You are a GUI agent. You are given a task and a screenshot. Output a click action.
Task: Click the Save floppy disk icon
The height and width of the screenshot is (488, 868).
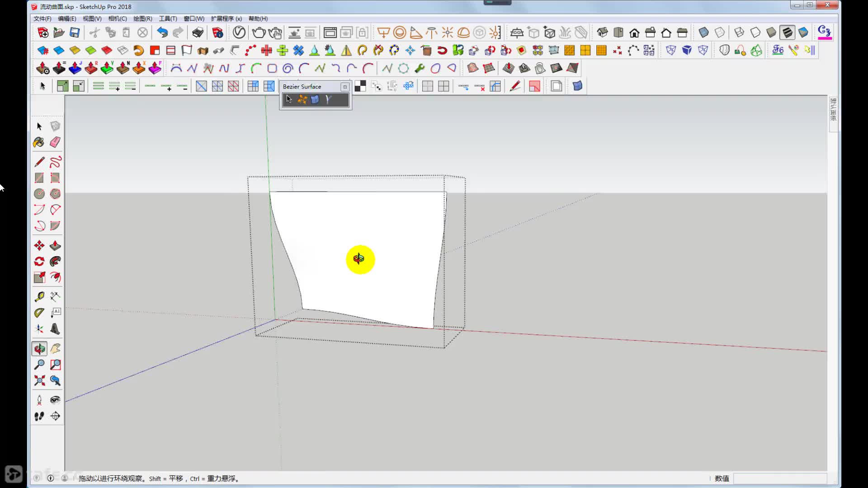coord(75,33)
